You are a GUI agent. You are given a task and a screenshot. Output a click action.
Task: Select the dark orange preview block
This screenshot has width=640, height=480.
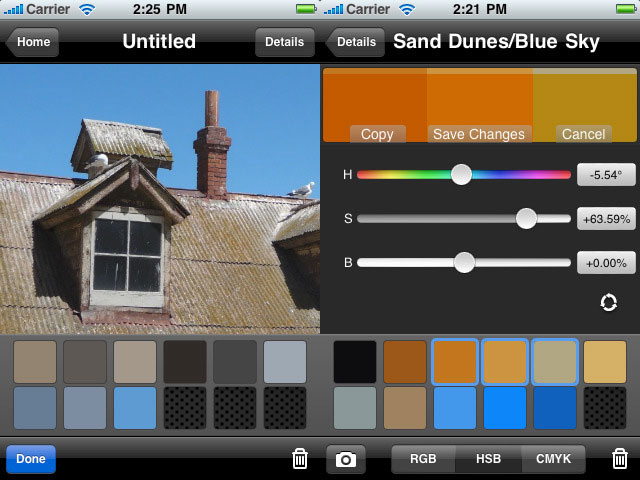(375, 105)
